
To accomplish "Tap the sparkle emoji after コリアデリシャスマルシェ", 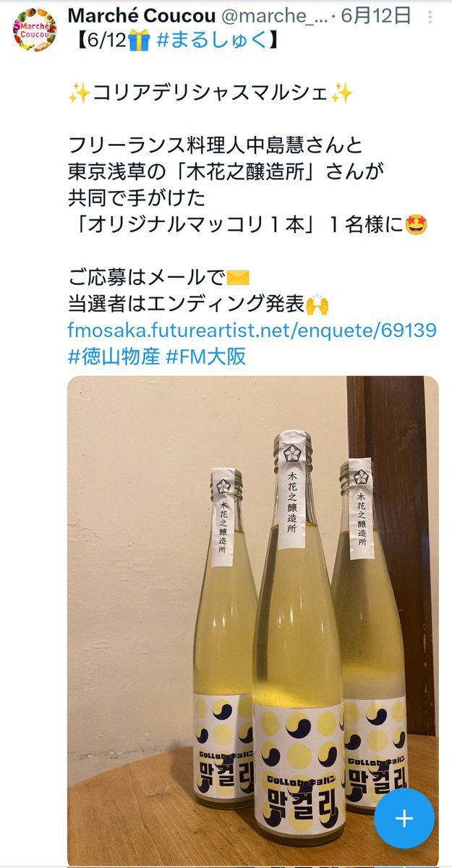I will (342, 93).
